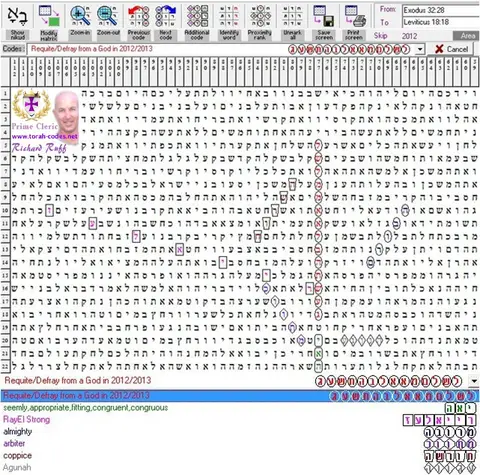Click the Previous code label
Image resolution: width=480 pixels, height=475 pixels.
pos(139,35)
